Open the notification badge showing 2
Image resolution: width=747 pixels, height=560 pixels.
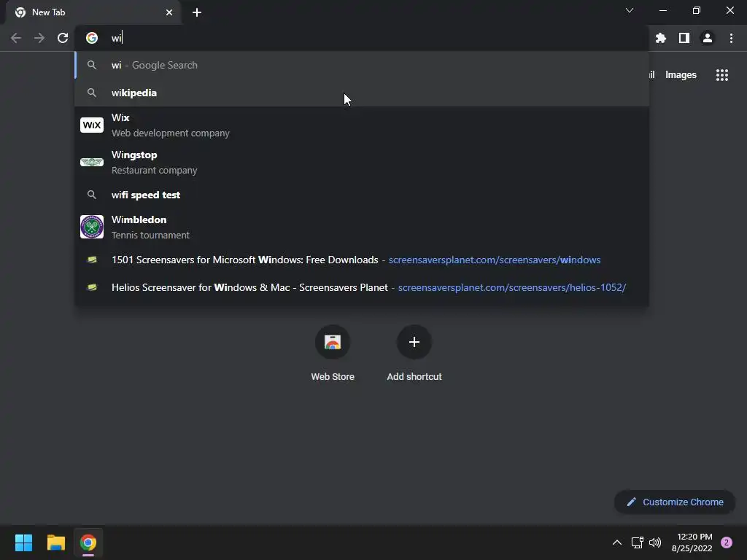727,542
